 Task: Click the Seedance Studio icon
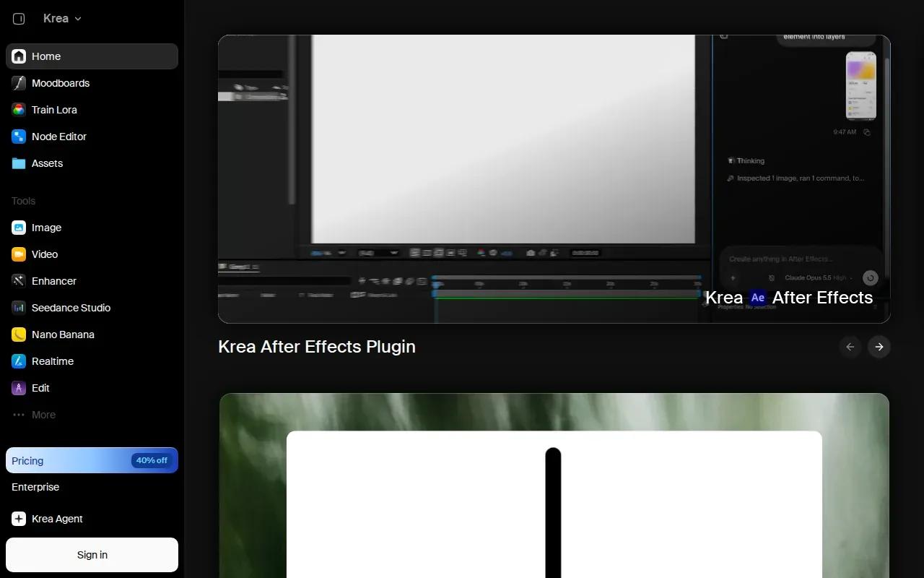(x=19, y=308)
